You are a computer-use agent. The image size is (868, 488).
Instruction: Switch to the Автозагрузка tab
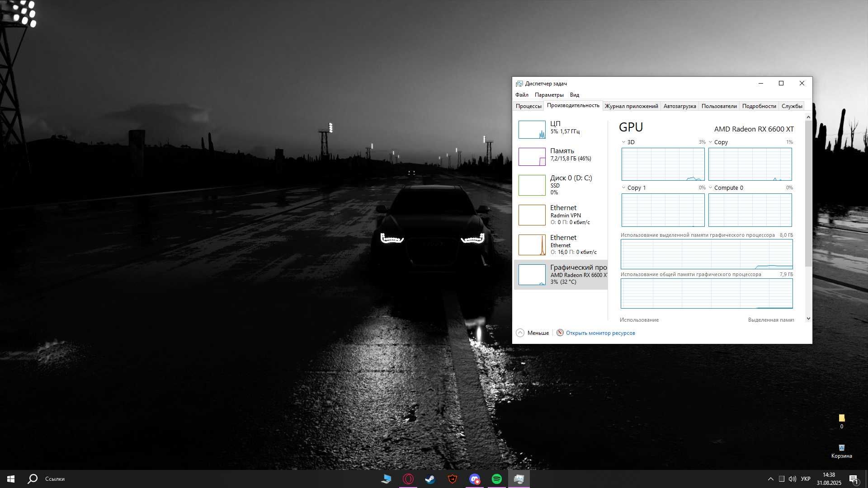click(679, 106)
